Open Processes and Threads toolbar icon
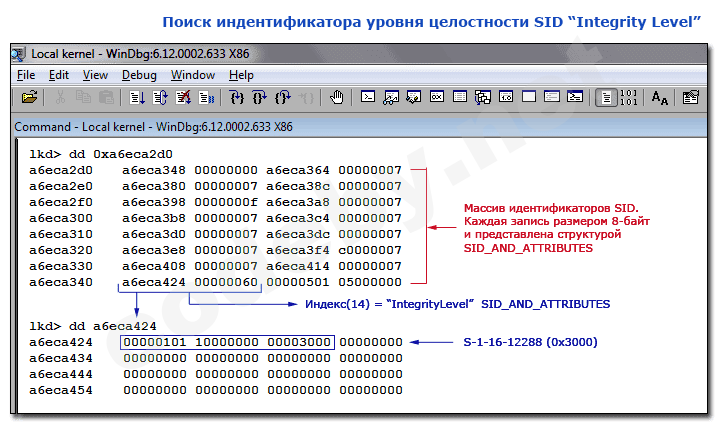 552,97
